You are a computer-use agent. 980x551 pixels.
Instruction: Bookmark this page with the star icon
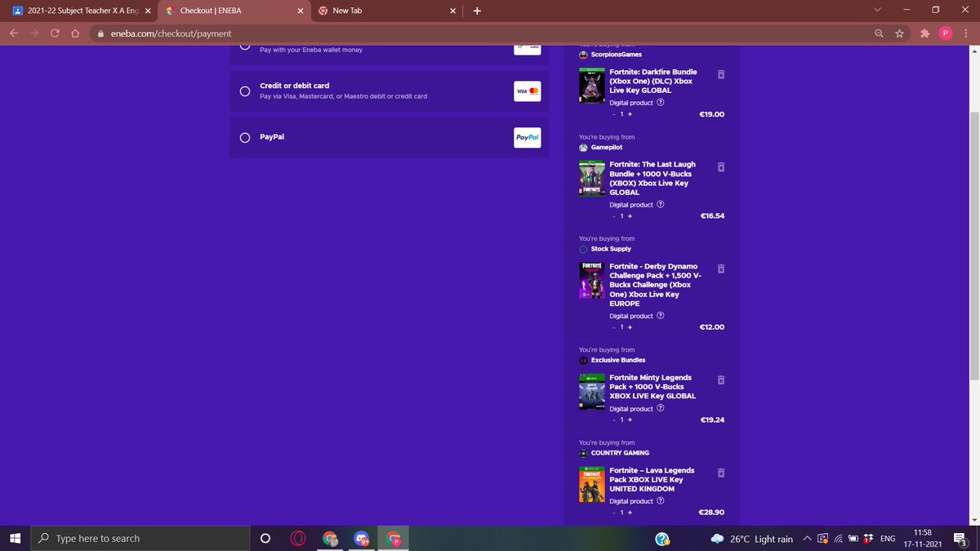point(899,33)
